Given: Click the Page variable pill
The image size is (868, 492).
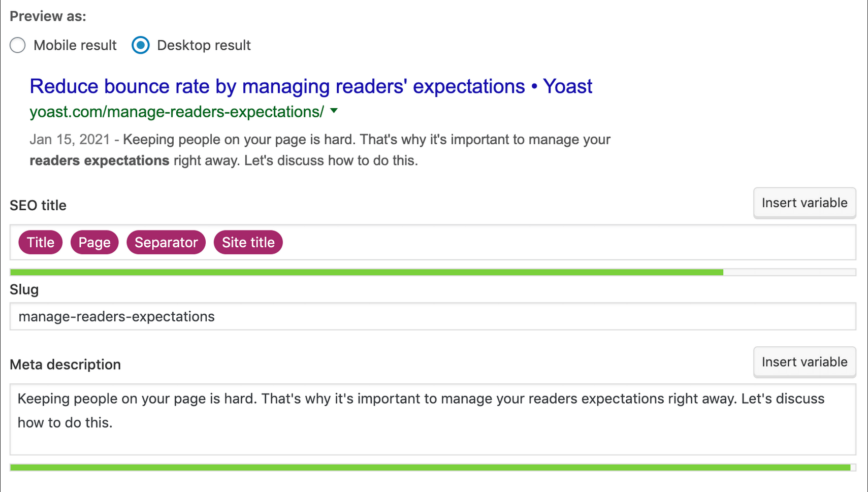Looking at the screenshot, I should 94,242.
